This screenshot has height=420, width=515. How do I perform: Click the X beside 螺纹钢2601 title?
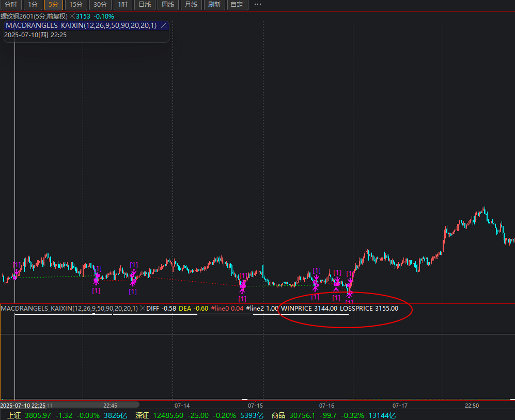(x=72, y=16)
